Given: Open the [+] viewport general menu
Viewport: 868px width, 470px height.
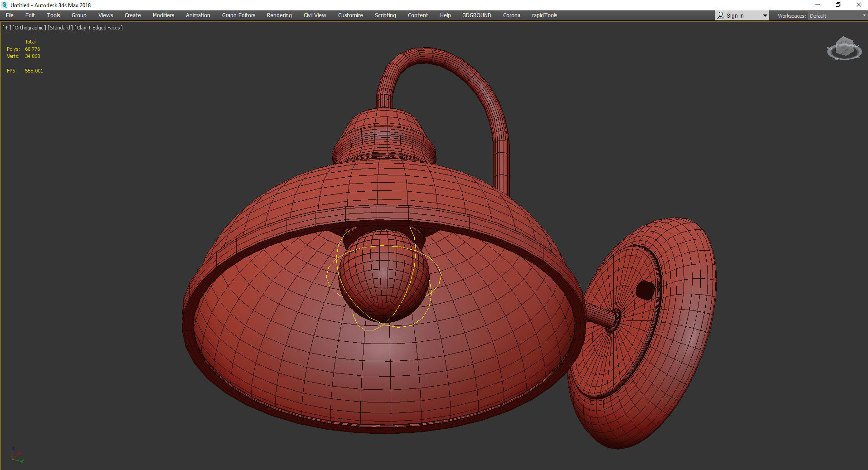Looking at the screenshot, I should coord(6,27).
